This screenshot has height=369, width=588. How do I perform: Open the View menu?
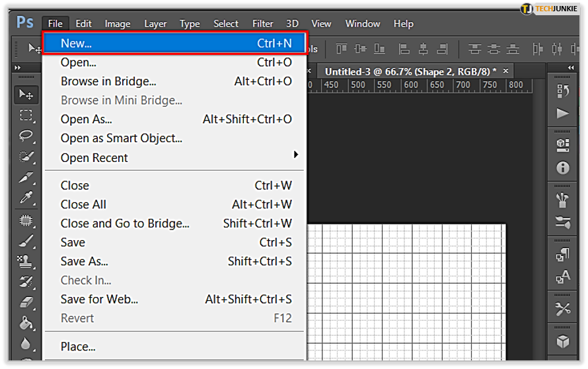point(321,24)
